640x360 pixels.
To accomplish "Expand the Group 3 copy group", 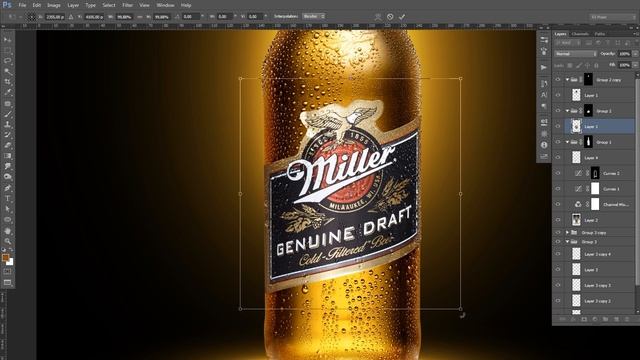I will point(567,232).
